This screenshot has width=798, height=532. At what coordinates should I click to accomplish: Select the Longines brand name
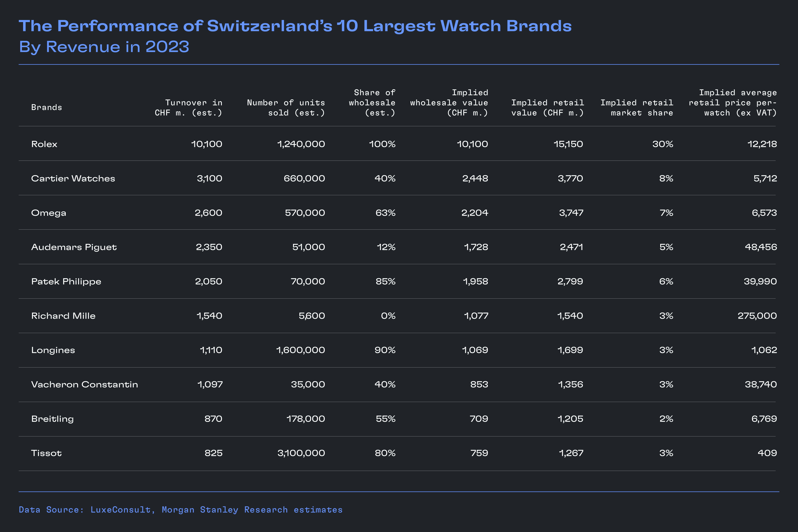[53, 350]
